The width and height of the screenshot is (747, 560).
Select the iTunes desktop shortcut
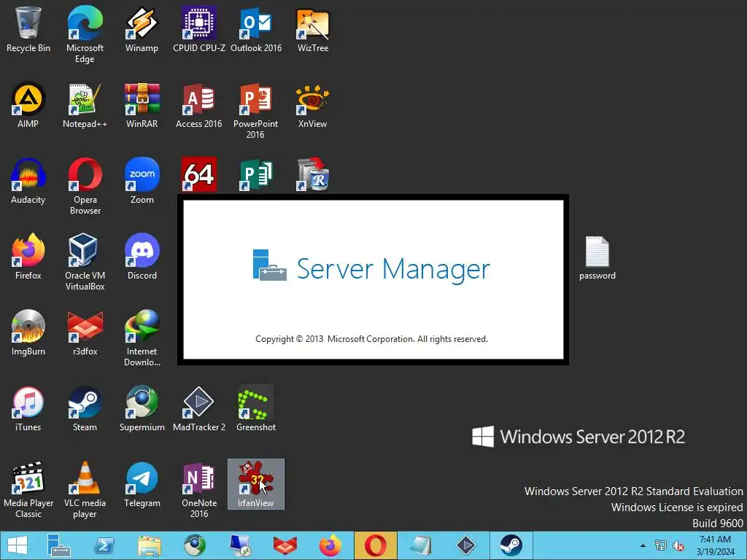(28, 409)
